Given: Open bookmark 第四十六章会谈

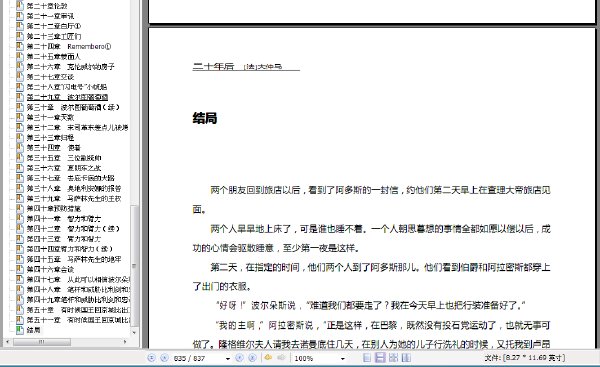Looking at the screenshot, I should [x=50, y=269].
